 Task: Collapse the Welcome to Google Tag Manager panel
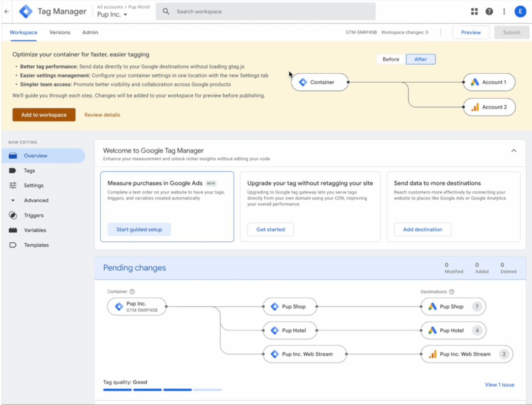(x=514, y=151)
